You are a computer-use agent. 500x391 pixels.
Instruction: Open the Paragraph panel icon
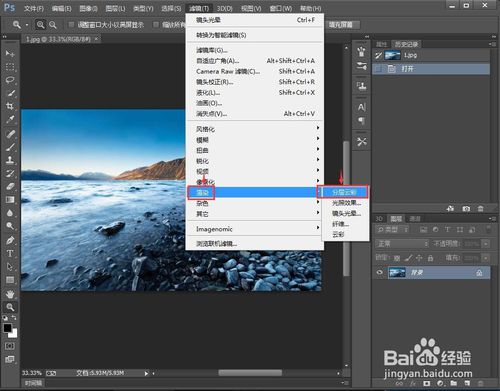tap(361, 120)
